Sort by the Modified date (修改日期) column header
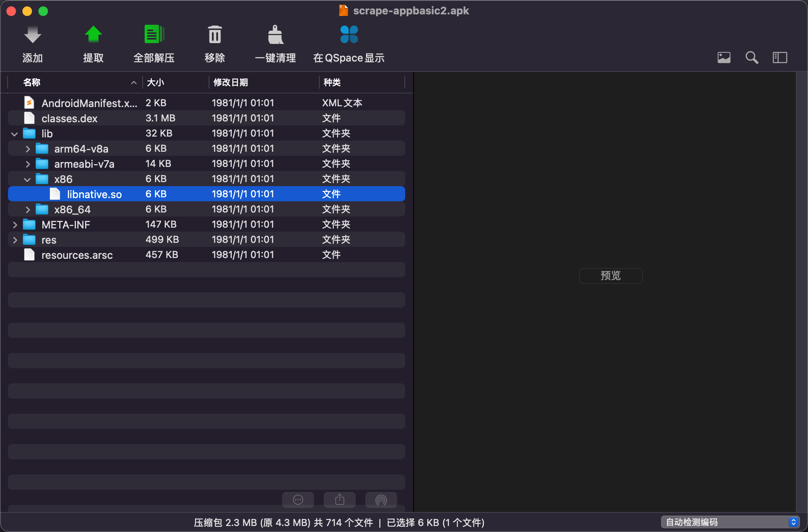This screenshot has width=808, height=532. pos(231,83)
